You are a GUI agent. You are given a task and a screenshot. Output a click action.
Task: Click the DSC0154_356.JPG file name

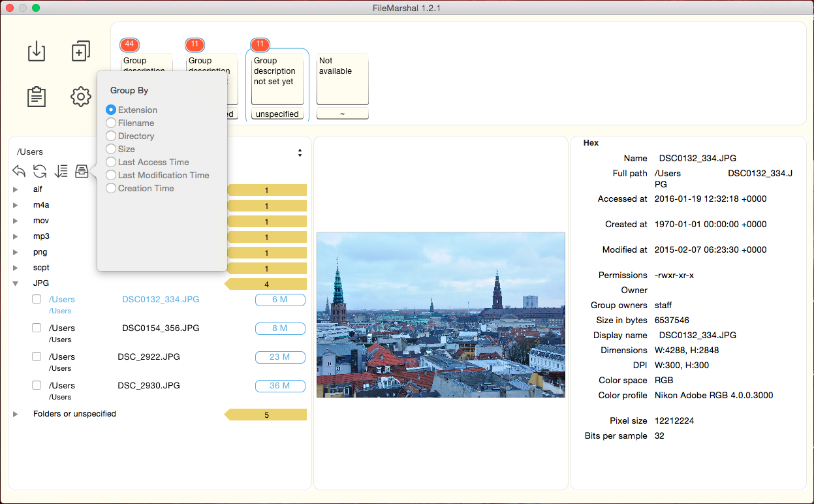[x=161, y=328]
